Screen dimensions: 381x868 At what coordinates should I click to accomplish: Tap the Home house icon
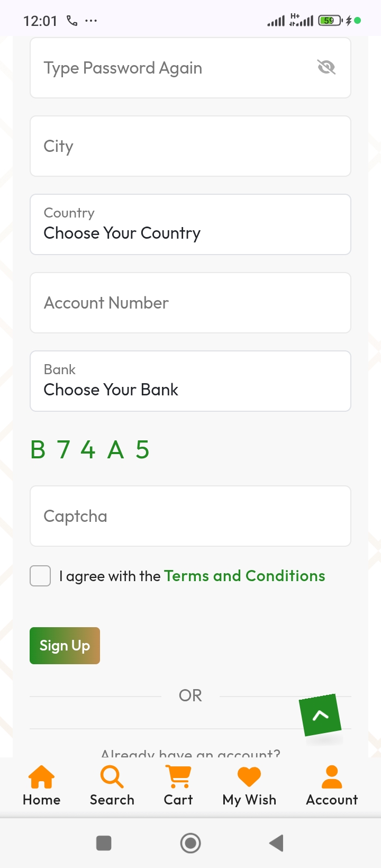41,777
